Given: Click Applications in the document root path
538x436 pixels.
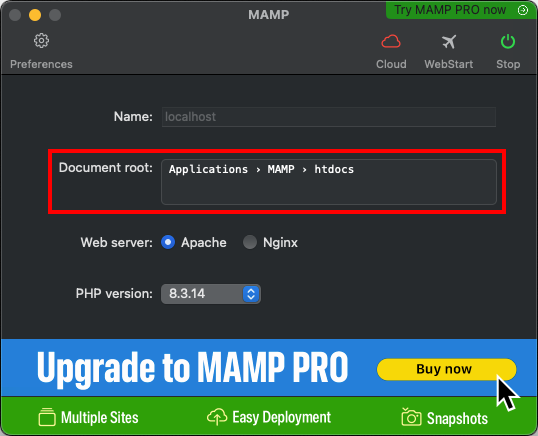Looking at the screenshot, I should pyautogui.click(x=208, y=169).
